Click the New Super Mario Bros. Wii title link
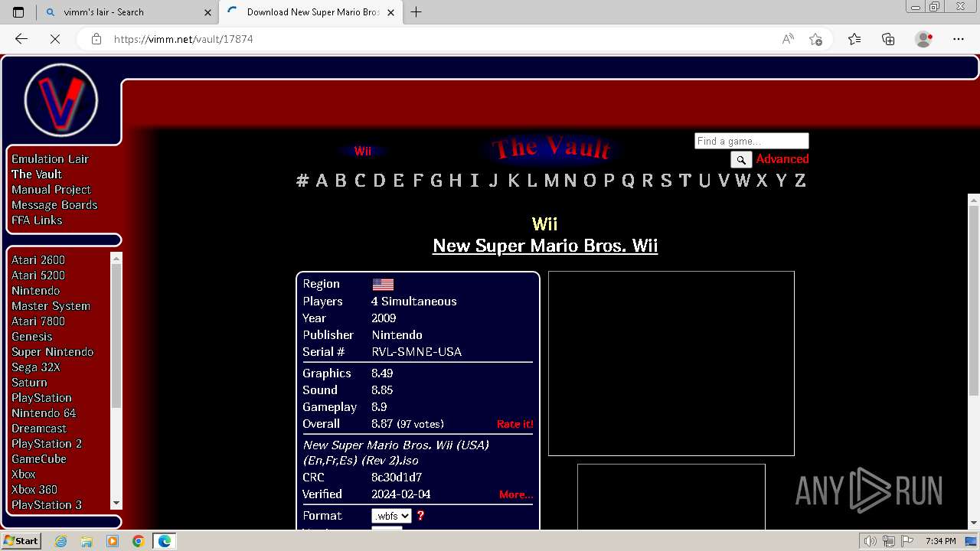 coord(545,246)
